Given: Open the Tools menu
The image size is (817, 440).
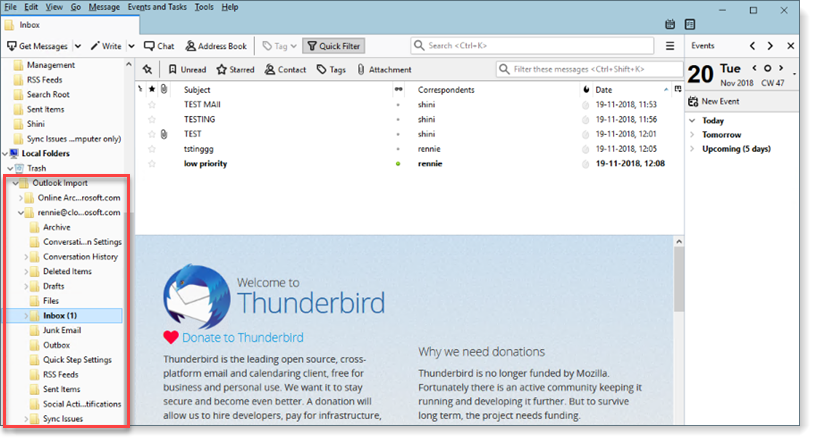Looking at the screenshot, I should pos(204,7).
